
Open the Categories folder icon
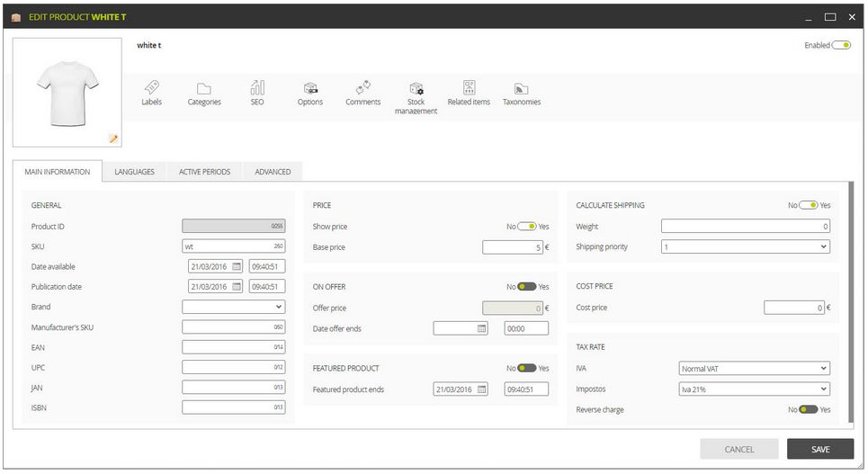(x=203, y=89)
